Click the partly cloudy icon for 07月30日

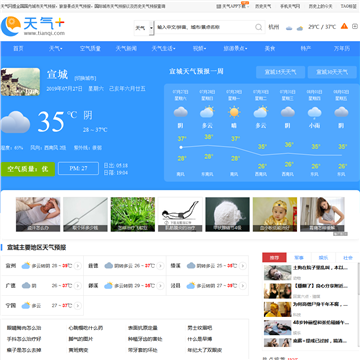261,112
